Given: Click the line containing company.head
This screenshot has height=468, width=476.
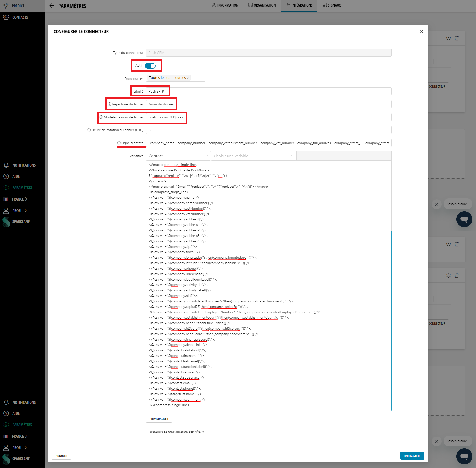Looking at the screenshot, I should coord(190,323).
